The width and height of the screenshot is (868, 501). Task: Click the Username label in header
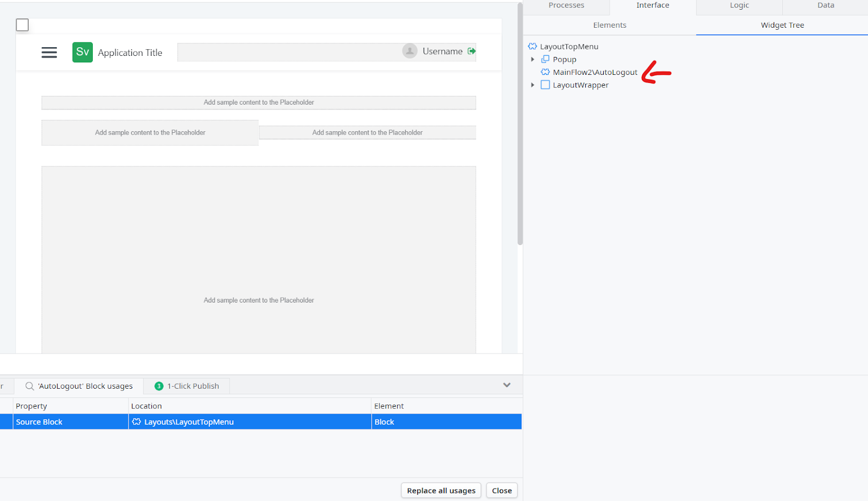point(443,51)
